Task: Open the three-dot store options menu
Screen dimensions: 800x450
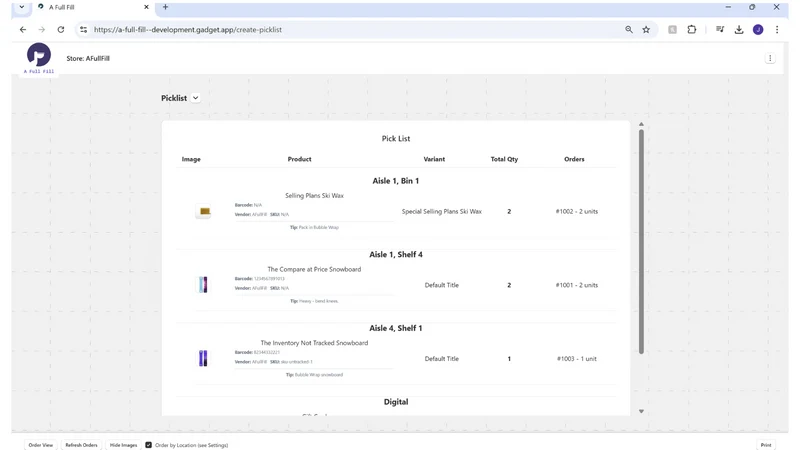Action: [x=770, y=58]
